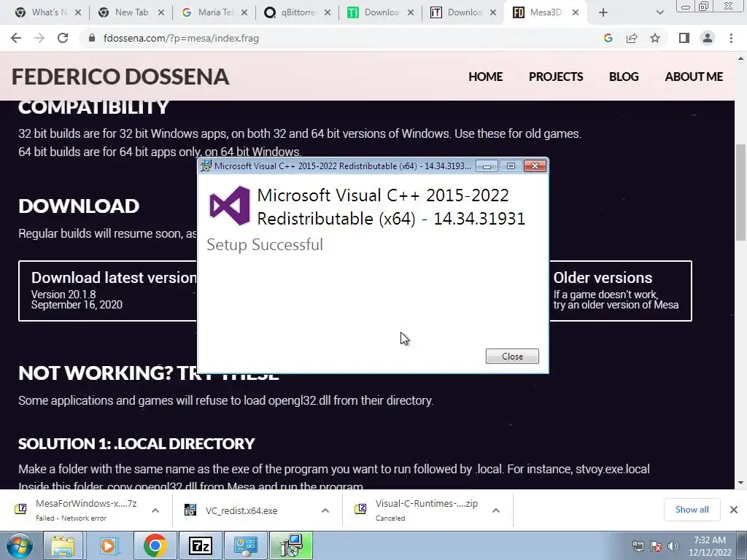The width and height of the screenshot is (747, 560).
Task: Click Chrome icon in taskbar
Action: (x=155, y=545)
